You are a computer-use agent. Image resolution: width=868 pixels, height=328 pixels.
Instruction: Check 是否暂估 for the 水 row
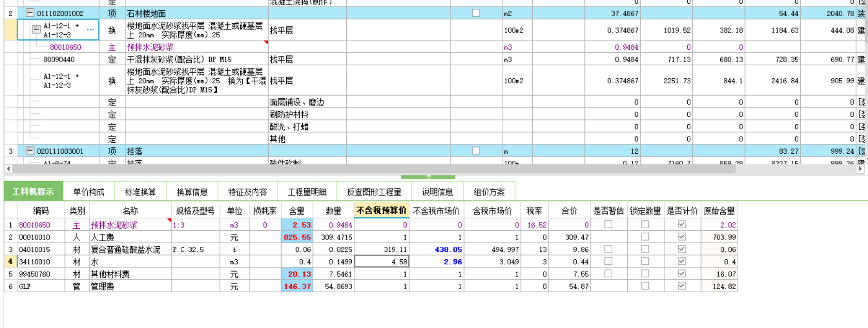coord(608,261)
